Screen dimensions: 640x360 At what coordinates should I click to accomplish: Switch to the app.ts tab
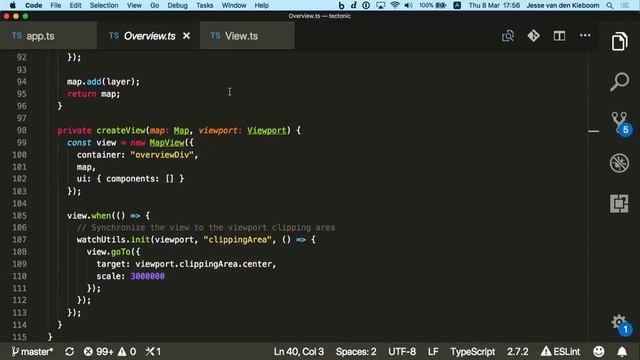(48, 36)
